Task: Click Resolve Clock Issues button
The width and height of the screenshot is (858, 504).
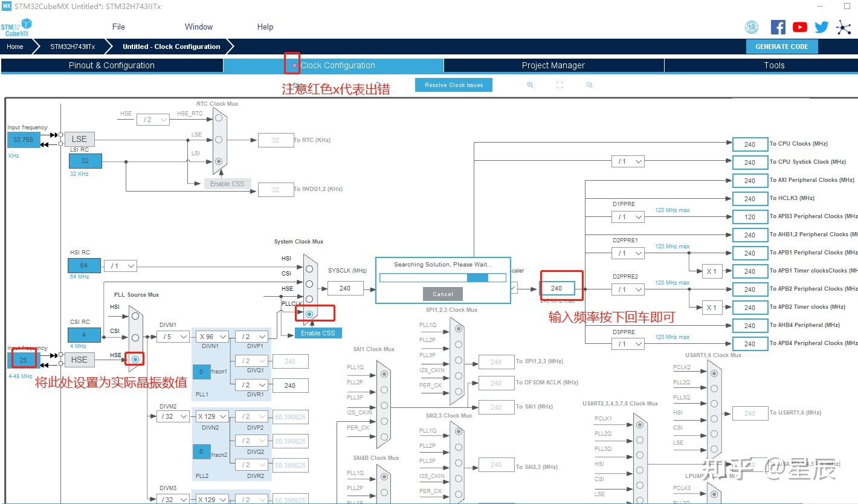Action: pos(454,85)
